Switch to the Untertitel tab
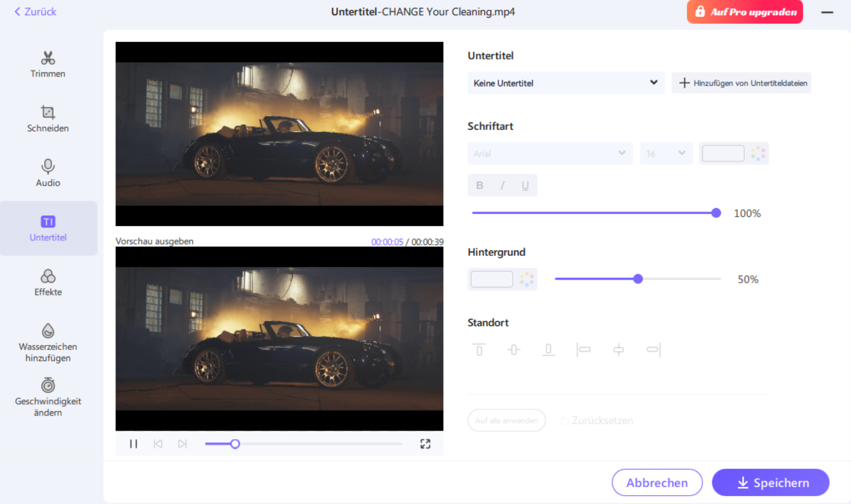This screenshot has width=851, height=504. (48, 228)
